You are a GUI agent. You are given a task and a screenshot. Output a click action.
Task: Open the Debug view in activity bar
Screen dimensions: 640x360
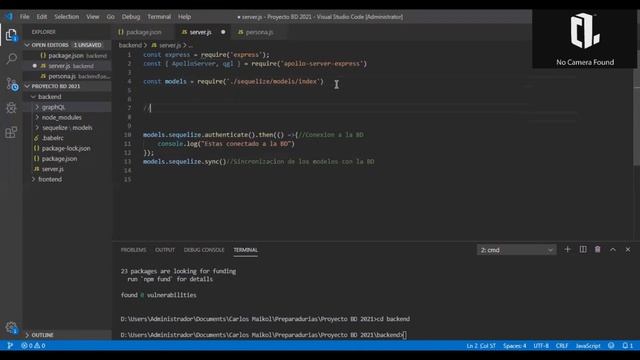click(11, 108)
